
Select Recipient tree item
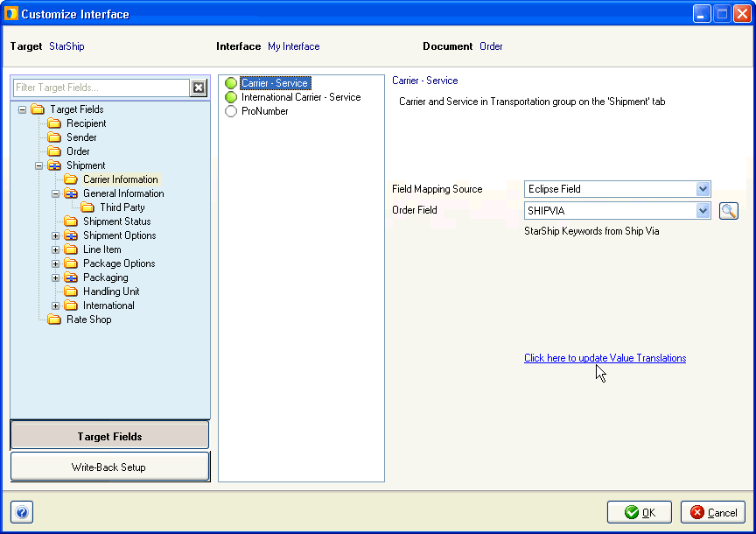(87, 123)
